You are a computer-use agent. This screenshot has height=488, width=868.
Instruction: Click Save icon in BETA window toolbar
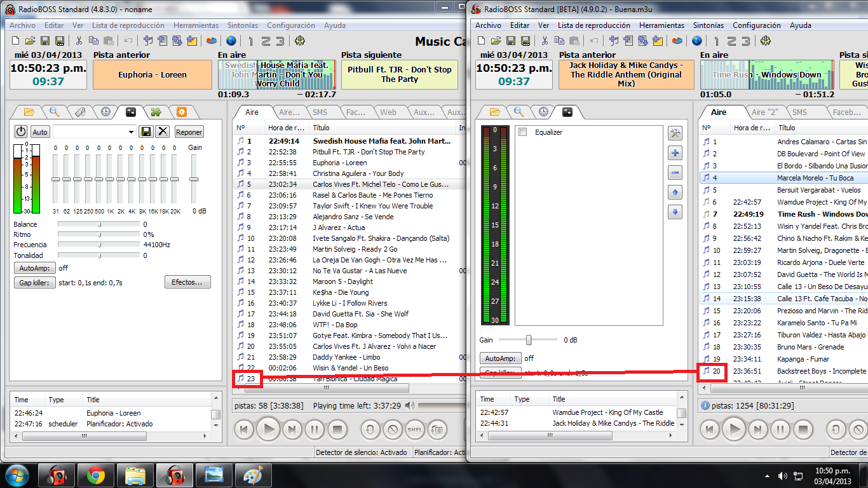click(510, 41)
